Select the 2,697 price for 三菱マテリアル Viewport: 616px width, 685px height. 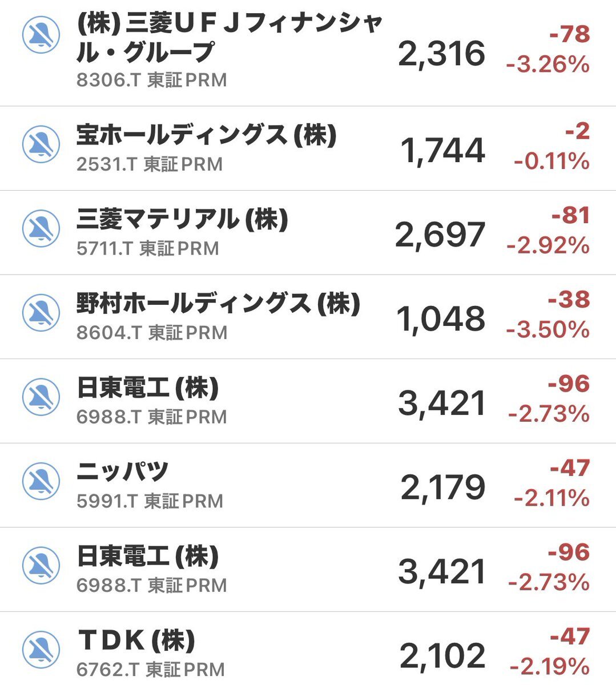click(440, 235)
